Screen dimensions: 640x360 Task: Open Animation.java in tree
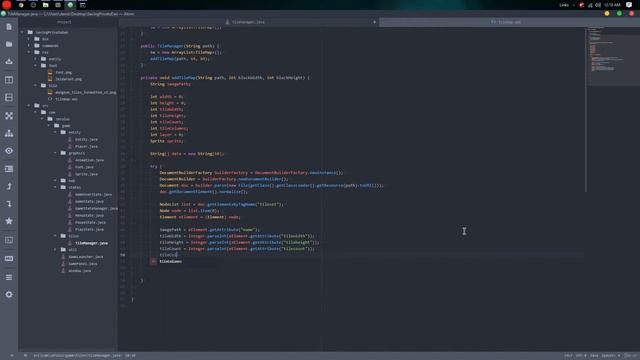pos(89,160)
